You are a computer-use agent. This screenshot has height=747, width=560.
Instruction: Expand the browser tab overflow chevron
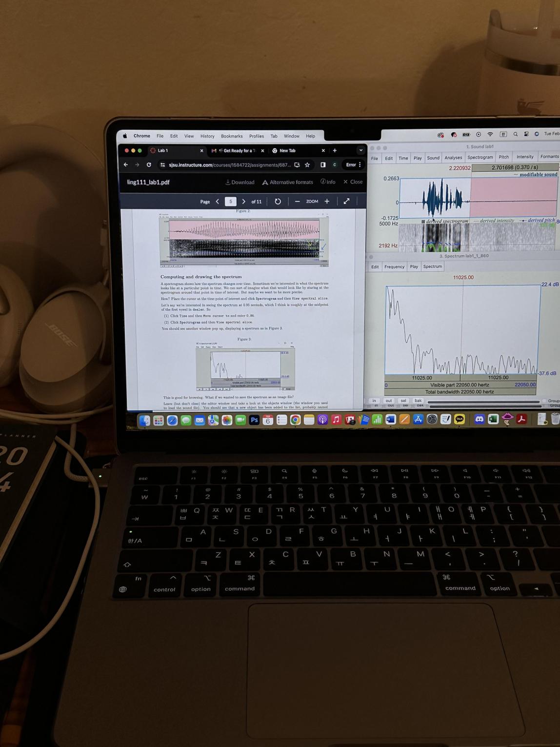(361, 150)
